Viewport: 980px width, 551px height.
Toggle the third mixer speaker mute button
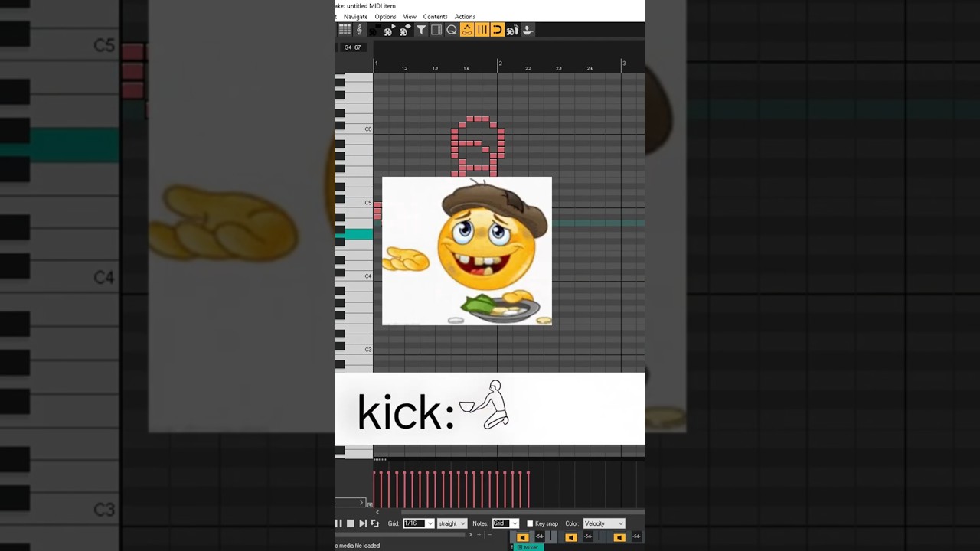[x=619, y=537]
